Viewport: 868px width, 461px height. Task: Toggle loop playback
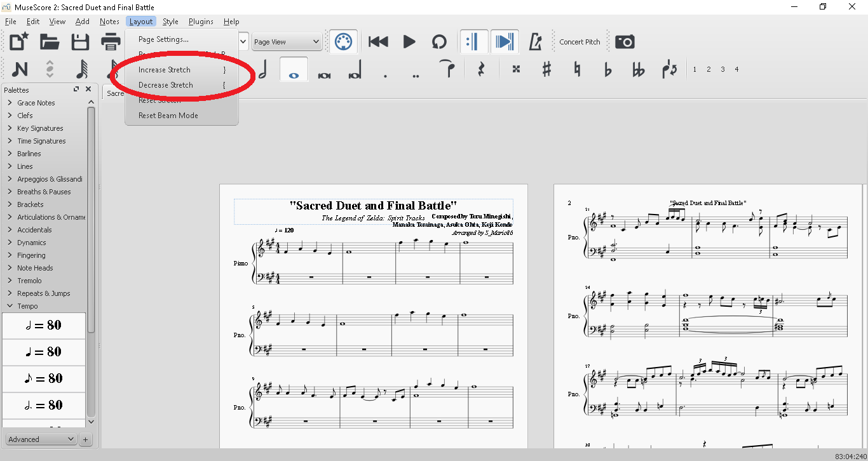[x=439, y=42]
